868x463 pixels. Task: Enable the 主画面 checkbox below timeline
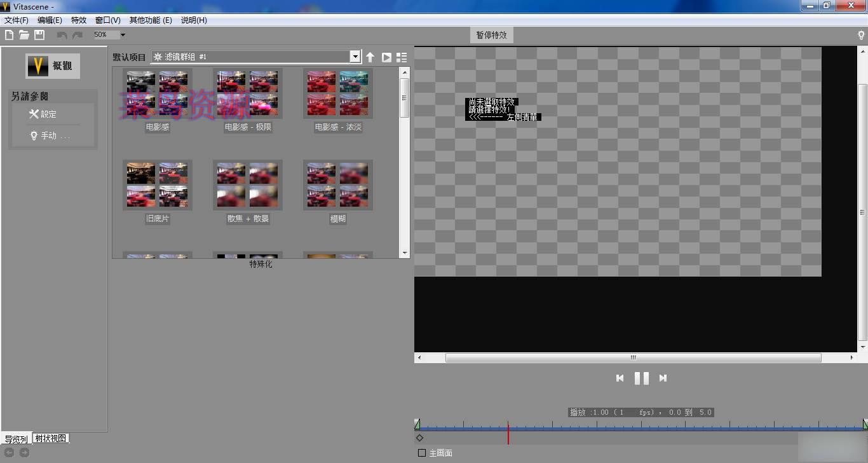[x=422, y=453]
